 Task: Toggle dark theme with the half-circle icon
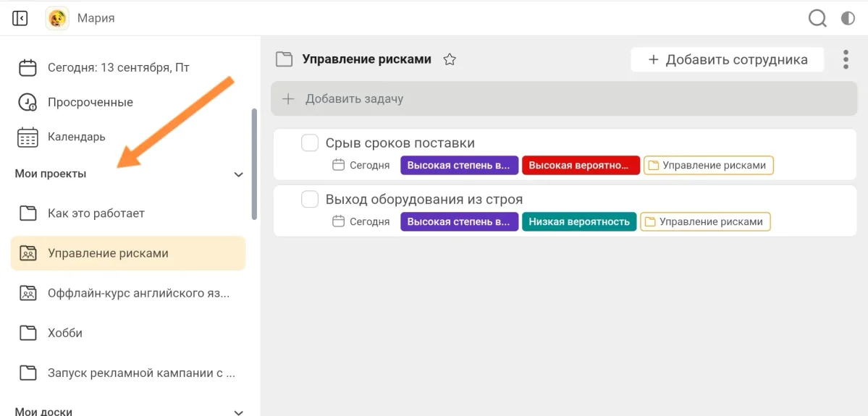848,18
